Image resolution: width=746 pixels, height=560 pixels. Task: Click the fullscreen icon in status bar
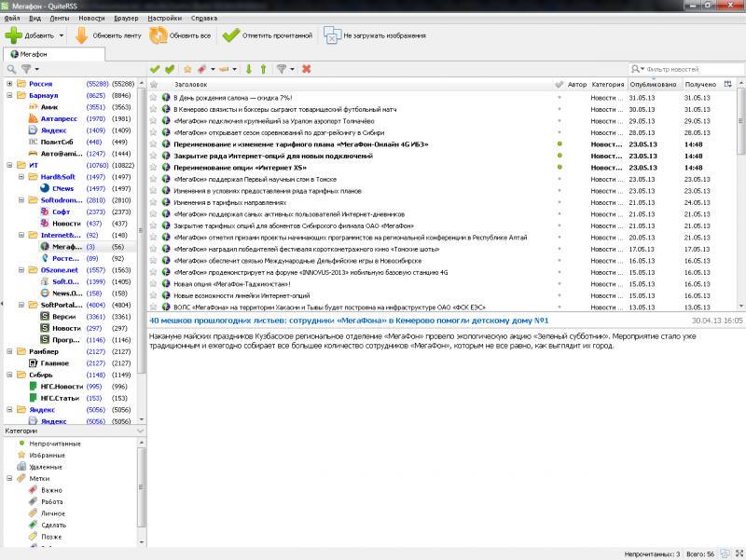pos(737,553)
